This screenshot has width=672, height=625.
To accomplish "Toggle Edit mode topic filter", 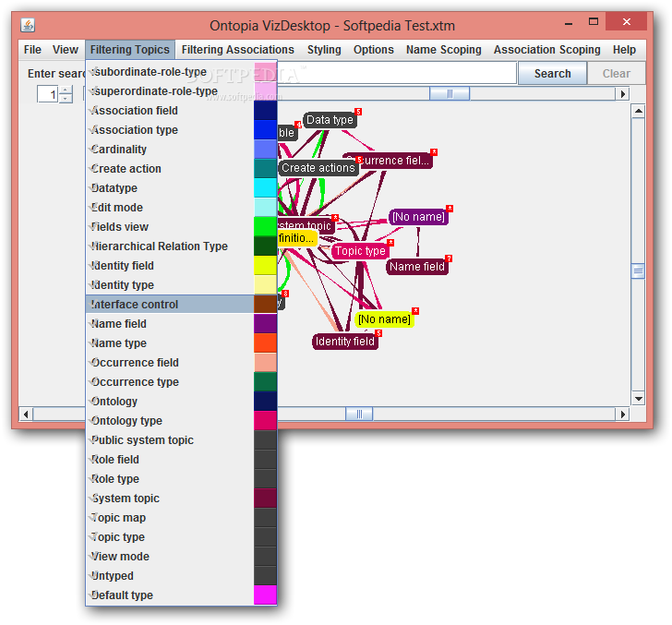I will click(x=181, y=208).
